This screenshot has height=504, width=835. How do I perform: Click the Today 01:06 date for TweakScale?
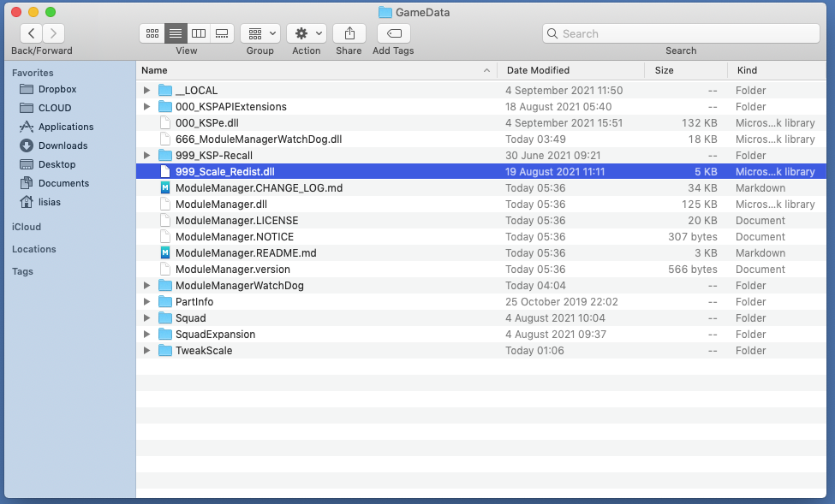click(x=534, y=350)
